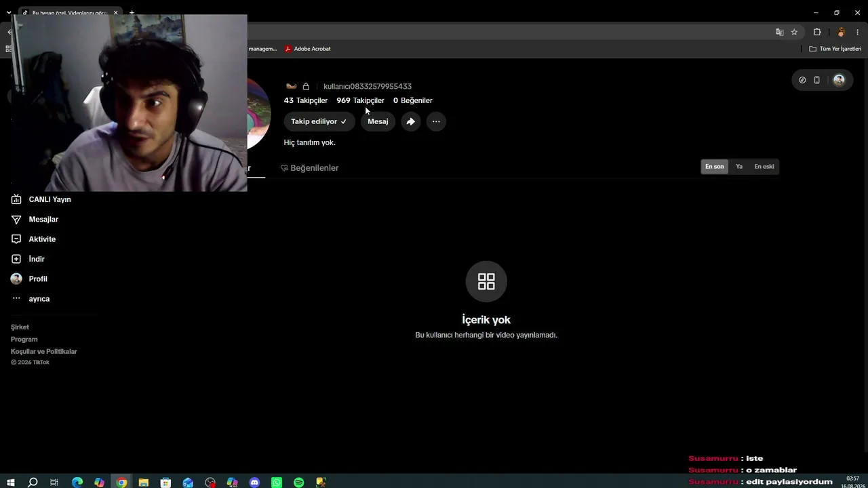Click the TikTok coin icon in header pill
The width and height of the screenshot is (868, 488).
pos(802,80)
